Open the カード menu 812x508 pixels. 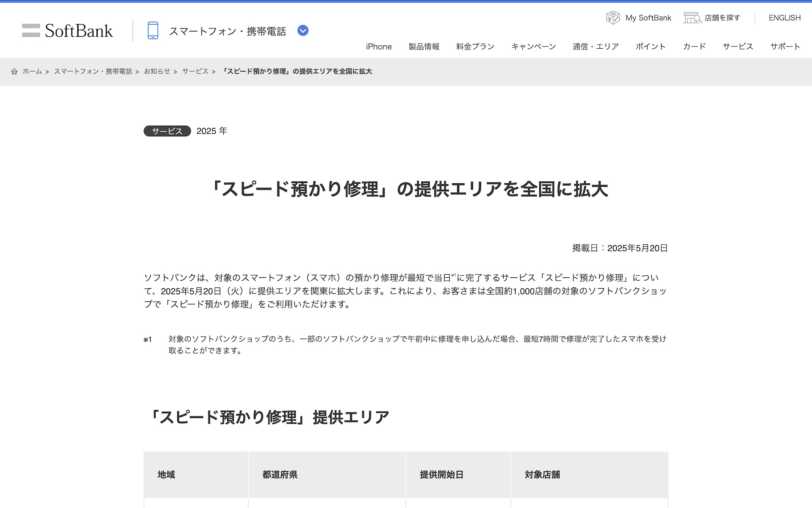(694, 47)
